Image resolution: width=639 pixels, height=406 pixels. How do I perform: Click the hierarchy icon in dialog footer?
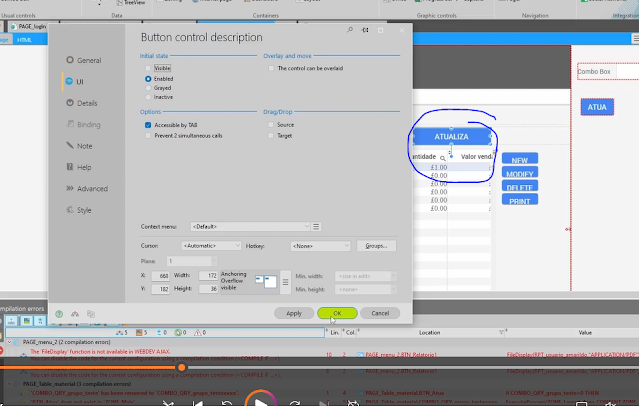click(x=75, y=314)
